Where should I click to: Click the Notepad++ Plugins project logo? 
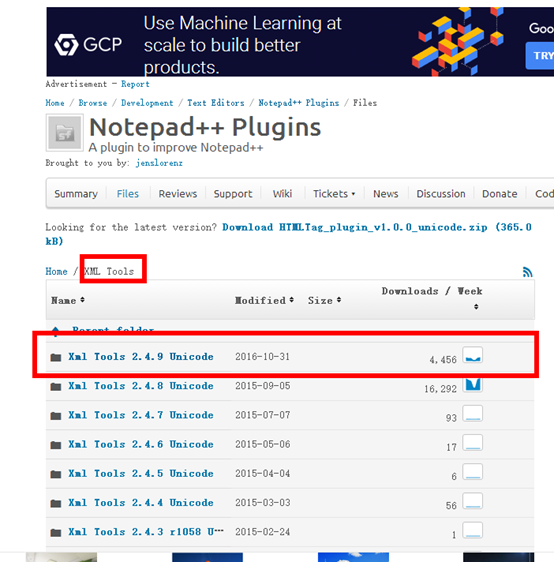[x=65, y=133]
